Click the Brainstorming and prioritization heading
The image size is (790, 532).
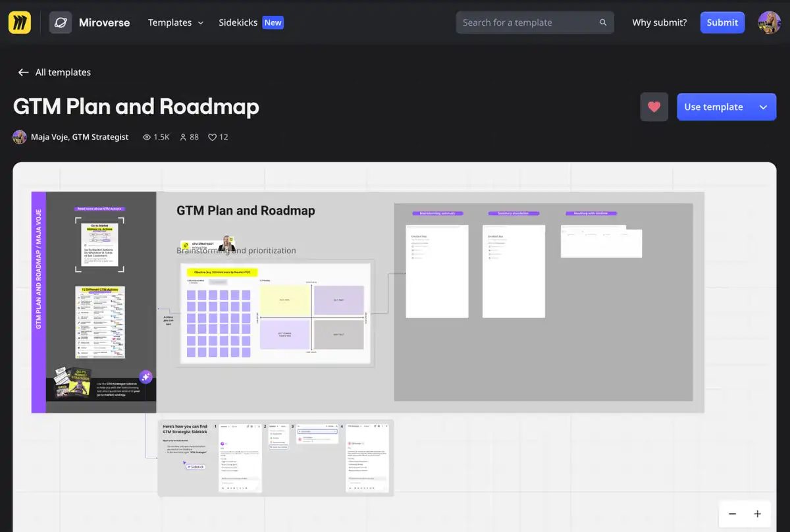tap(236, 250)
